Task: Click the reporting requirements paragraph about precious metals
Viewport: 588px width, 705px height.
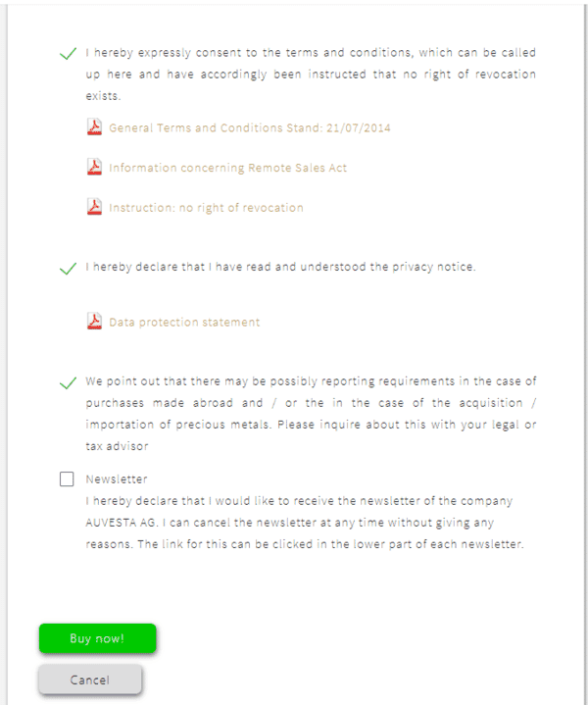Action: [x=311, y=414]
